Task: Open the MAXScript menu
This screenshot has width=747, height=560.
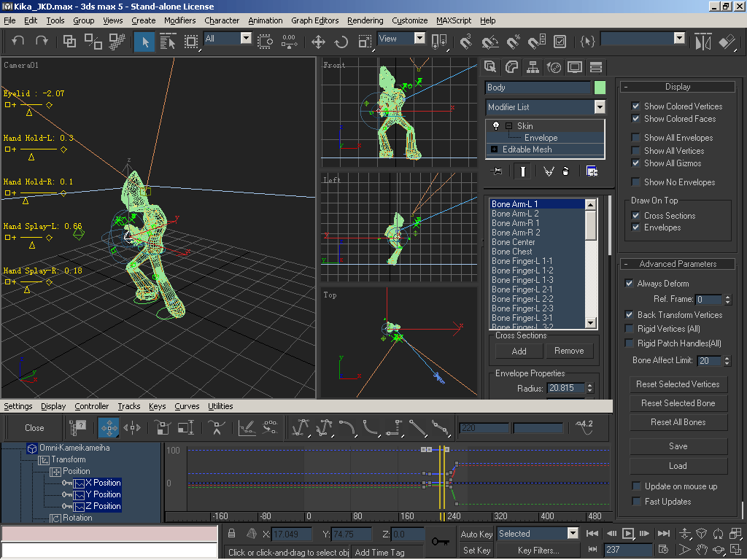Action: click(x=454, y=20)
